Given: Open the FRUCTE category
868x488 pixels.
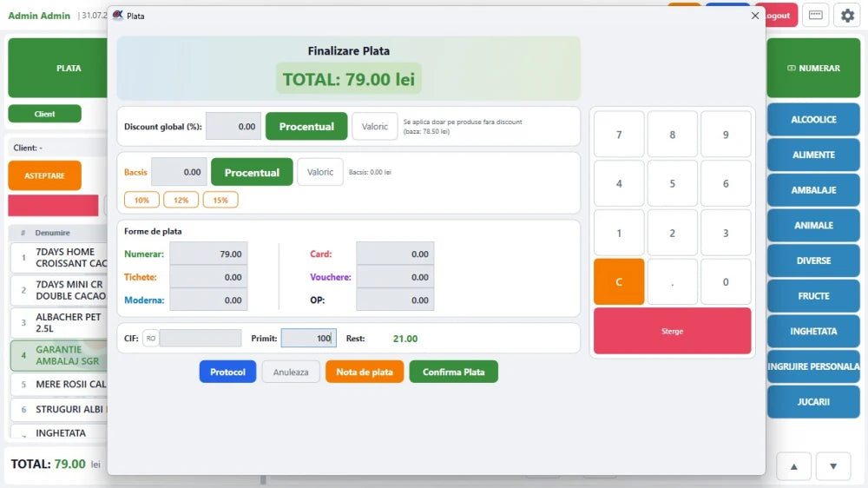Looking at the screenshot, I should (x=813, y=296).
